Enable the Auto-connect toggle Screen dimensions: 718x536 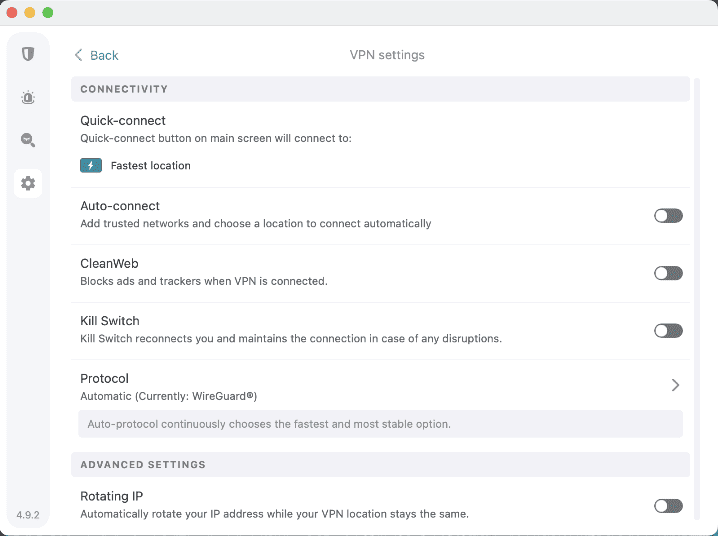point(668,215)
